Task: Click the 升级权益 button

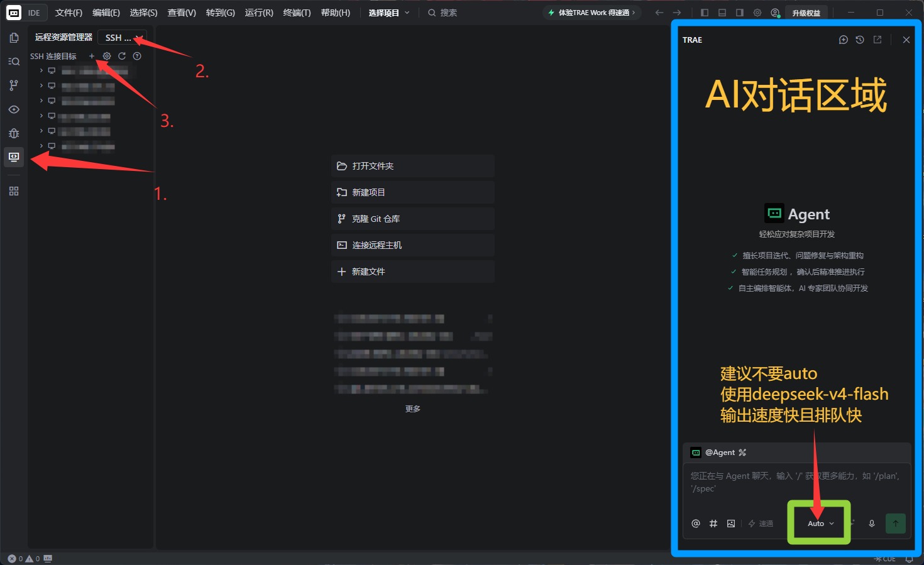Action: [x=806, y=13]
